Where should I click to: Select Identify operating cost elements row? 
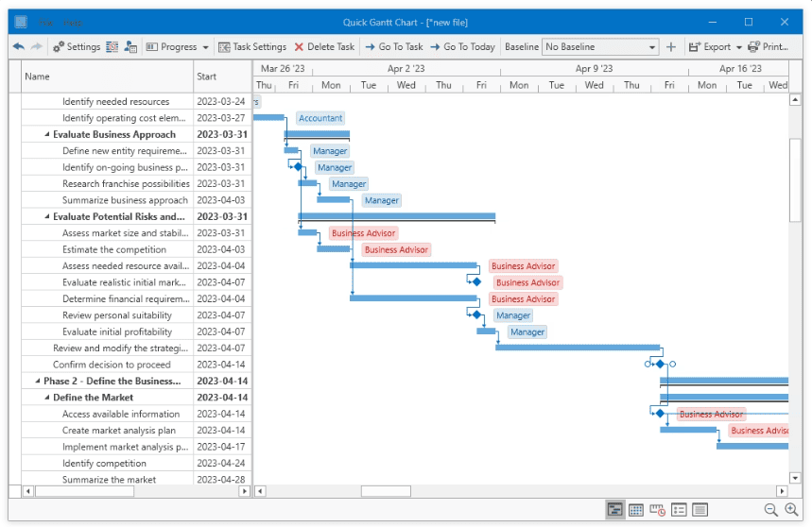tap(136, 118)
